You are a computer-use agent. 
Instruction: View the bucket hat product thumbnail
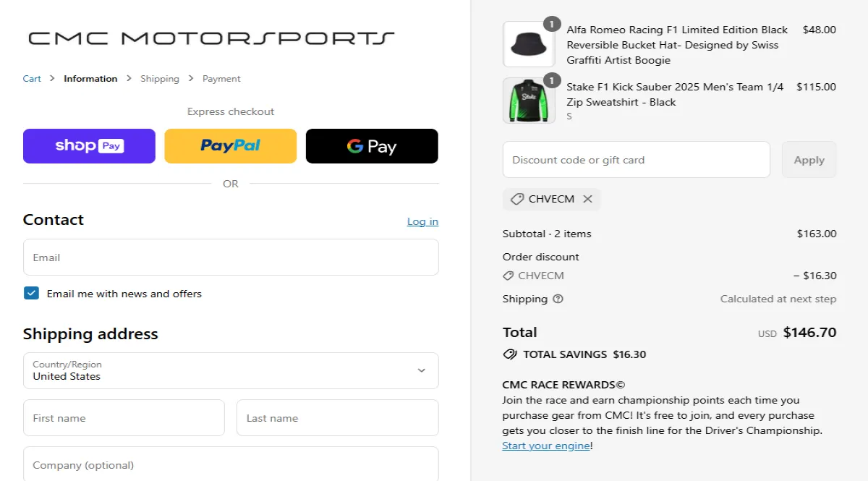pos(529,44)
